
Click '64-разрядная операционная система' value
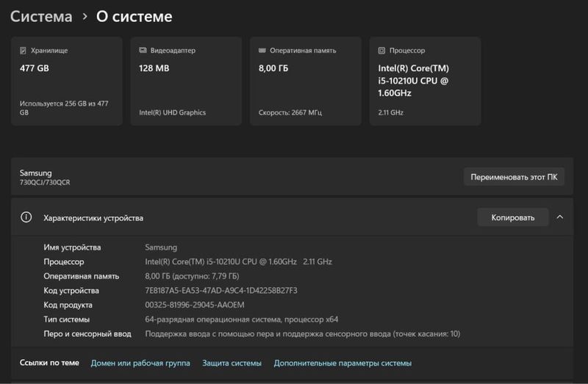tap(242, 319)
